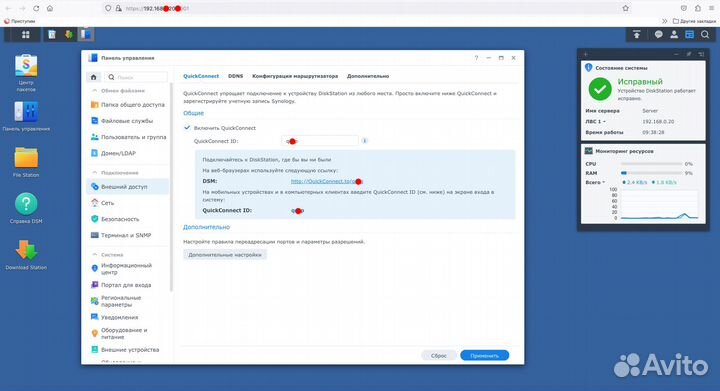Image resolution: width=720 pixels, height=391 pixels.
Task: Click the Время работы uptime value
Action: pos(653,132)
